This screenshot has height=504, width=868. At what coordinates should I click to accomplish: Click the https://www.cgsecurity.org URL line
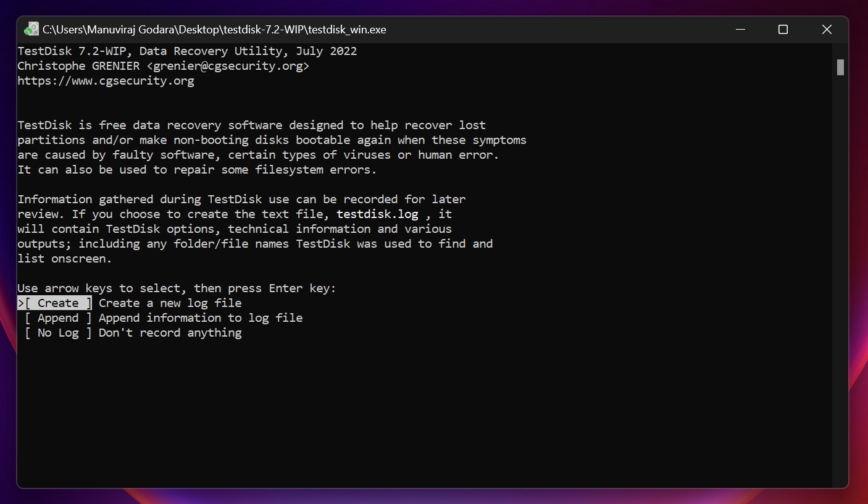[106, 81]
